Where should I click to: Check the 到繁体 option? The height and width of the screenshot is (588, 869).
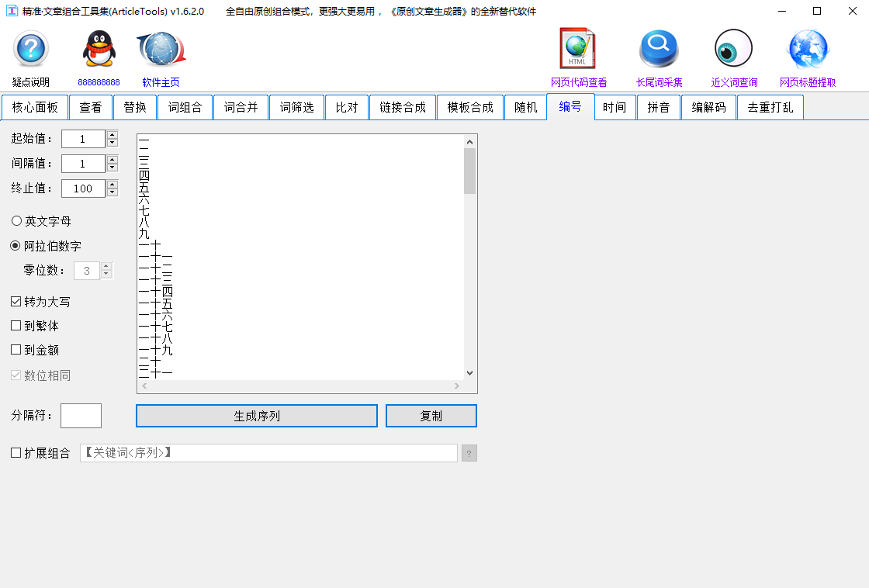(16, 326)
